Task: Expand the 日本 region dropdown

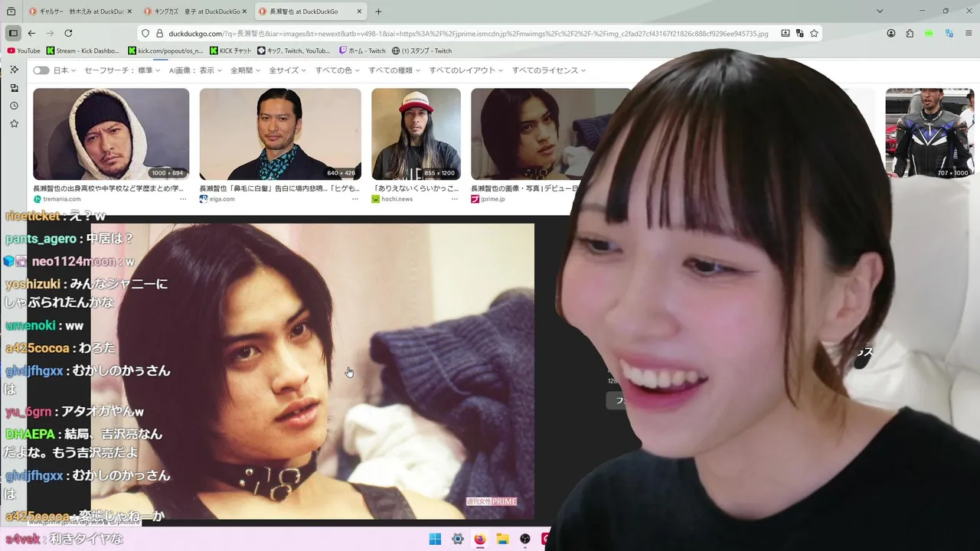Action: point(64,70)
